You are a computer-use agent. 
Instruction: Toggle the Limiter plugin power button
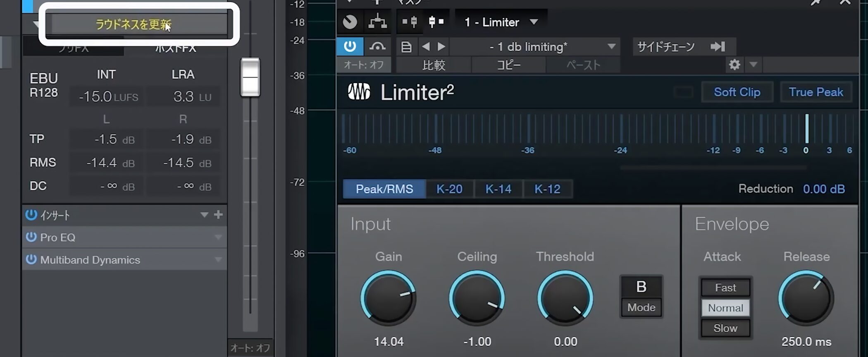350,46
